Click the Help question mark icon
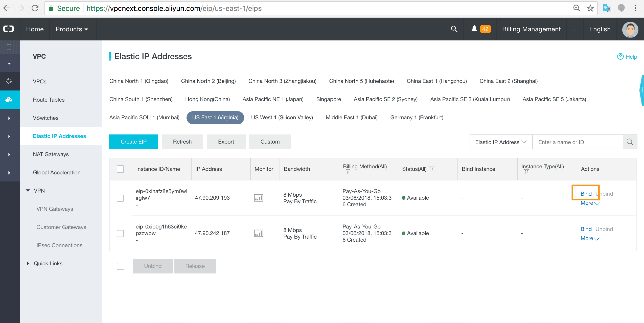 (620, 57)
